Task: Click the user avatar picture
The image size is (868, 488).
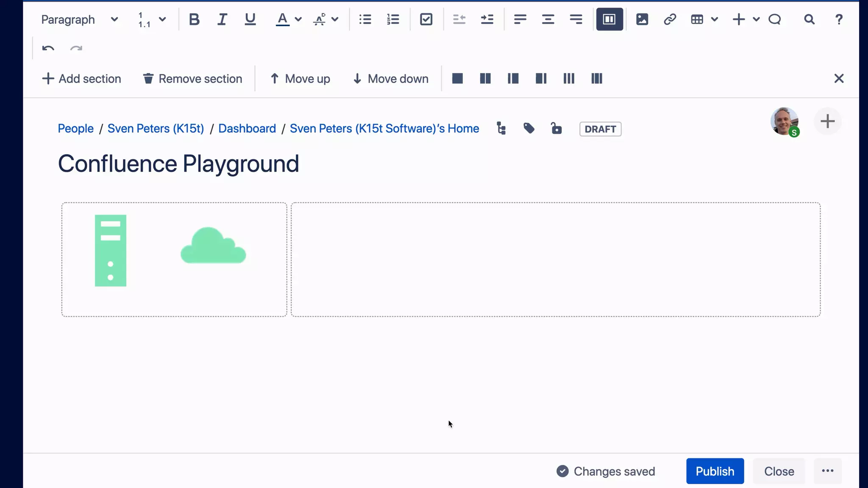Action: coord(785,122)
